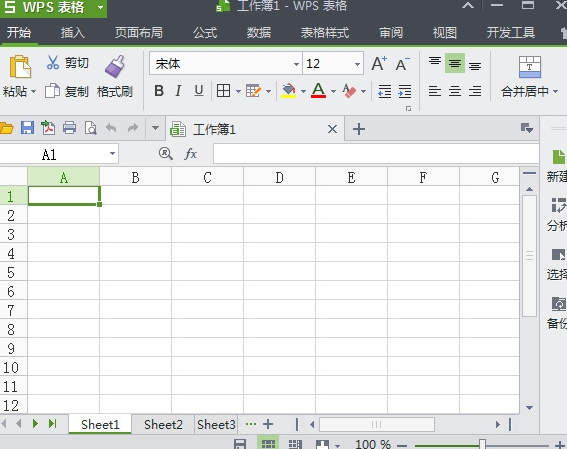Click the Format Painter brush icon
Screen dimensions: 567x449
115,67
